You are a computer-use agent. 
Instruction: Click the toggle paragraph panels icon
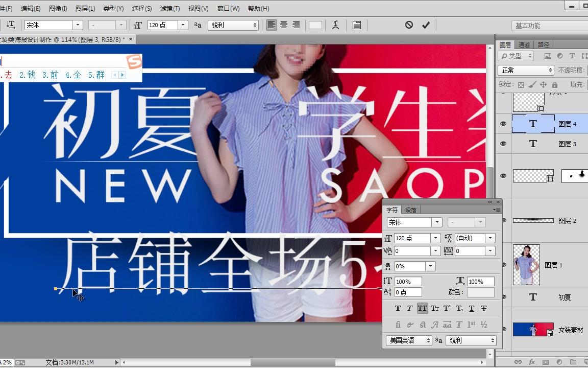click(357, 25)
